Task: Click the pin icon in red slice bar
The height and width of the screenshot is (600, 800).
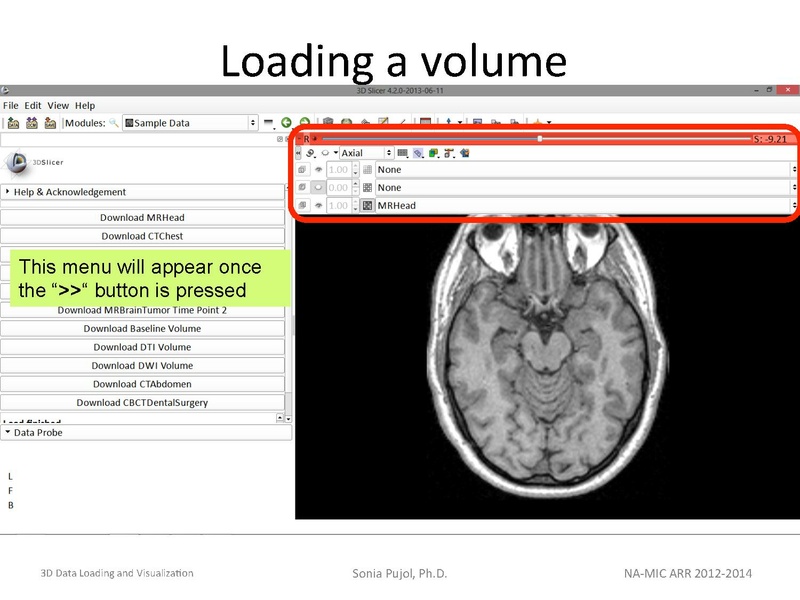Action: pyautogui.click(x=315, y=139)
